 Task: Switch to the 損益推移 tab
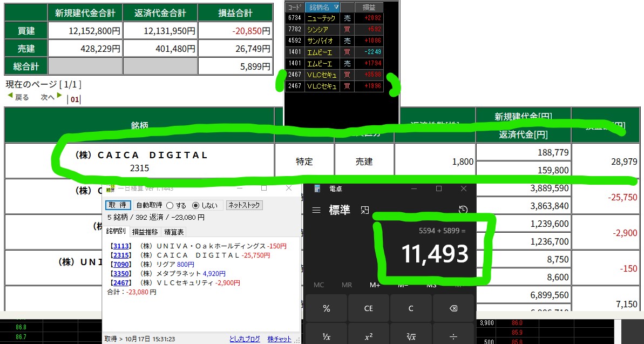[x=145, y=232]
